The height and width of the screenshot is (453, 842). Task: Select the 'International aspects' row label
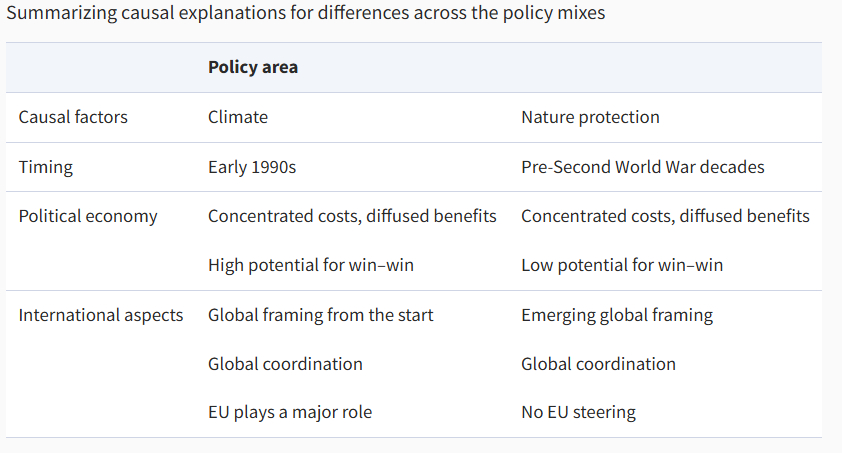(101, 315)
